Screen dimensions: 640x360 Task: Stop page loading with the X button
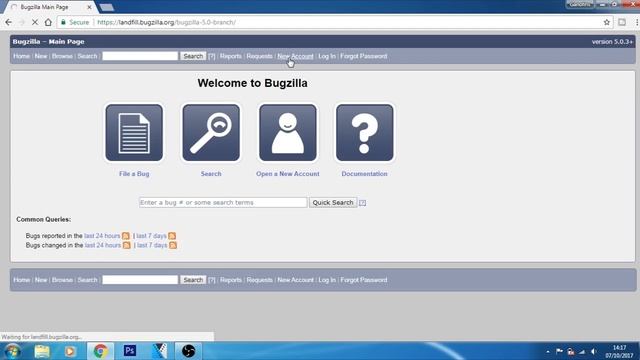[x=35, y=22]
